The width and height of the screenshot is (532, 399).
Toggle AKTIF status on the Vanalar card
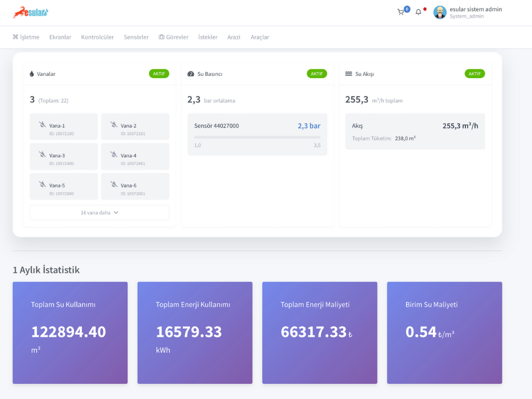pos(159,73)
